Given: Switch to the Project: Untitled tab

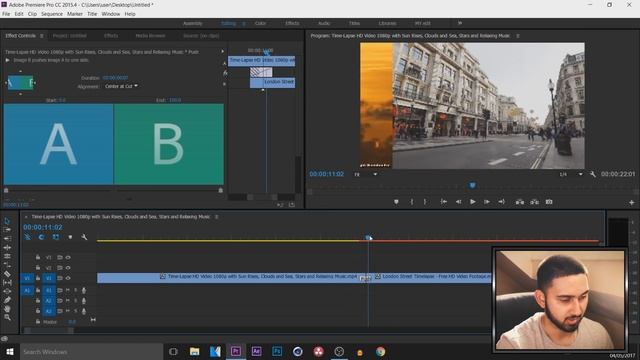Looking at the screenshot, I should tap(69, 36).
